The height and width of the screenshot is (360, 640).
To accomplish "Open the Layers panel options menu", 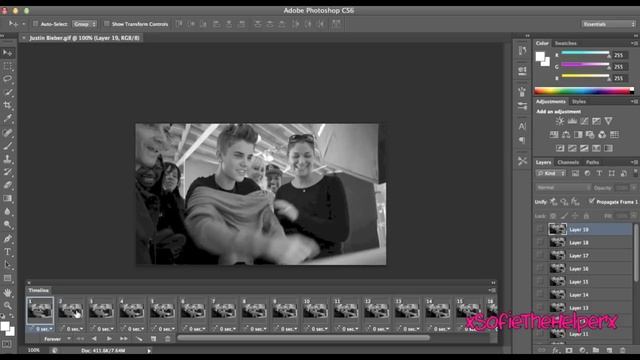I will 634,162.
